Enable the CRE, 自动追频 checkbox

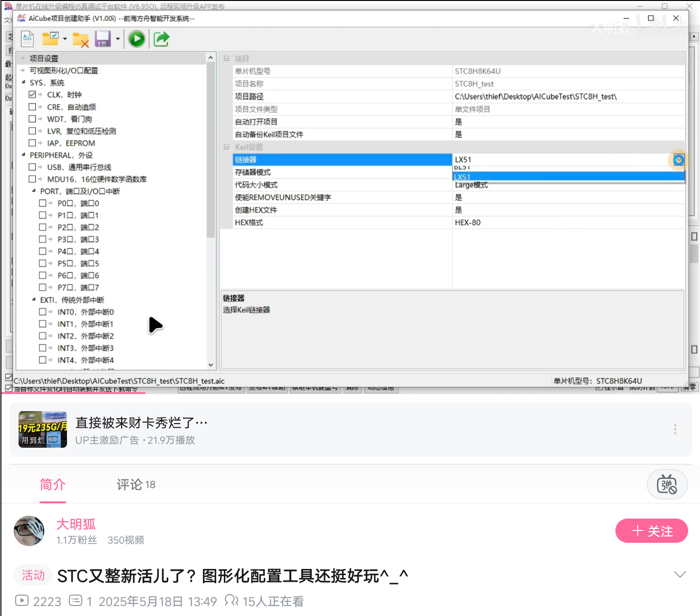point(32,107)
